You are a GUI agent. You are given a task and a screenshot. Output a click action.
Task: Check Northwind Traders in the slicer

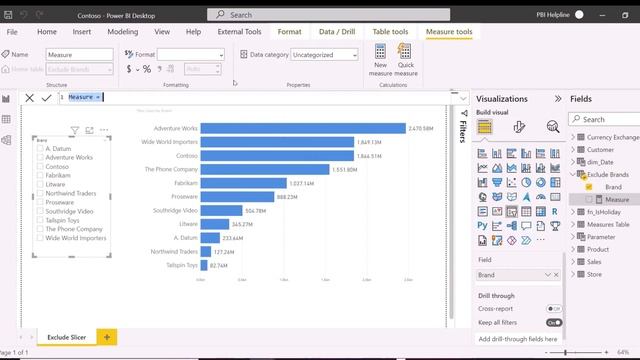point(40,193)
